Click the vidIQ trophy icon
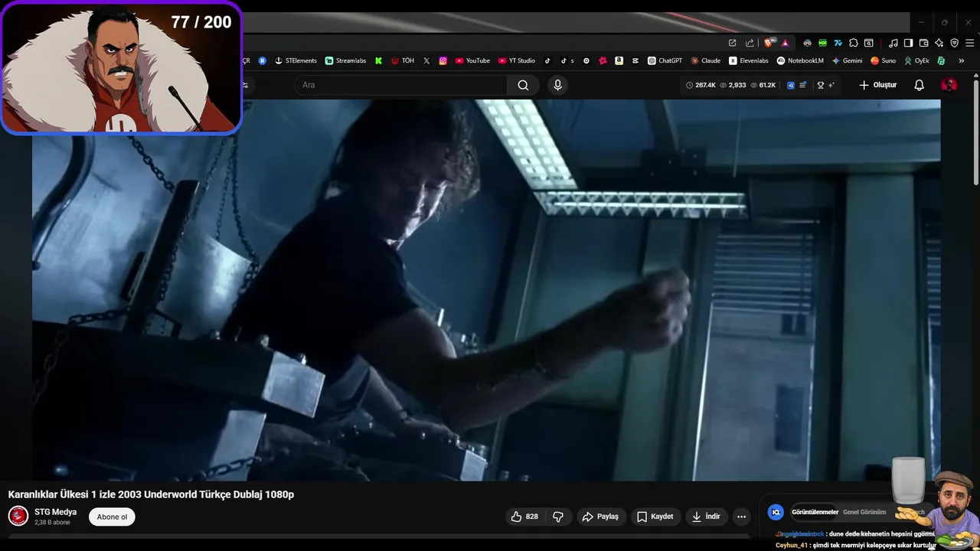Screen dimensions: 980x551 click(x=821, y=85)
